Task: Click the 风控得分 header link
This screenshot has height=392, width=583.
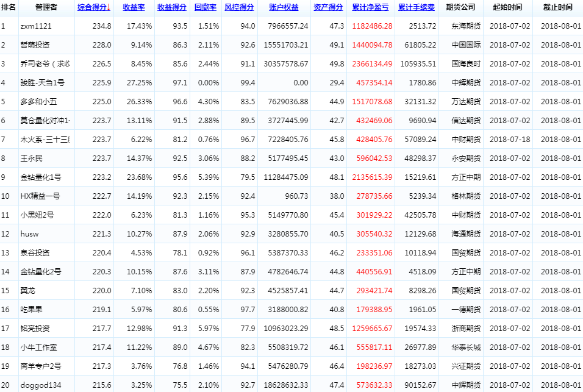Action: pyautogui.click(x=239, y=7)
